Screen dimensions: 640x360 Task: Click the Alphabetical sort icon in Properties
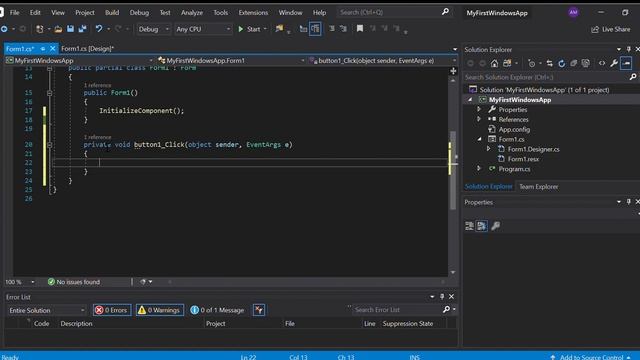pyautogui.click(x=482, y=226)
